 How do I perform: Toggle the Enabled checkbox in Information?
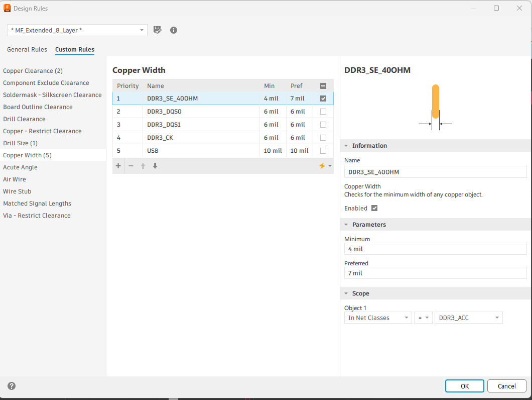click(x=374, y=208)
